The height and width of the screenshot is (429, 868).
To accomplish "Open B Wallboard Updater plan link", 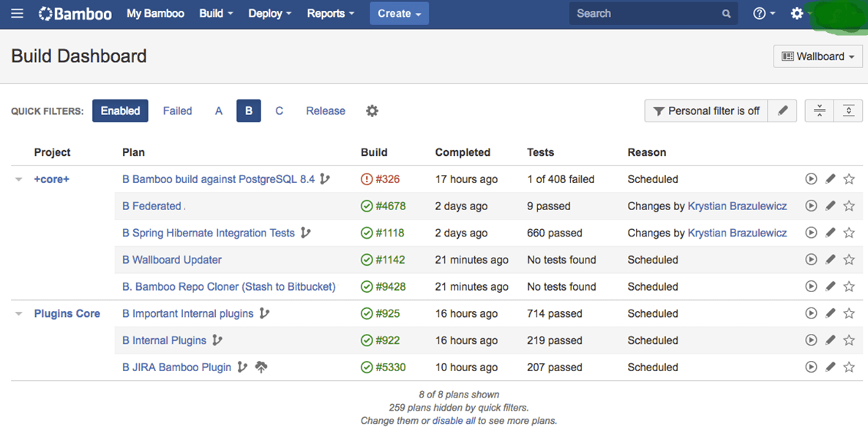I will pos(171,260).
